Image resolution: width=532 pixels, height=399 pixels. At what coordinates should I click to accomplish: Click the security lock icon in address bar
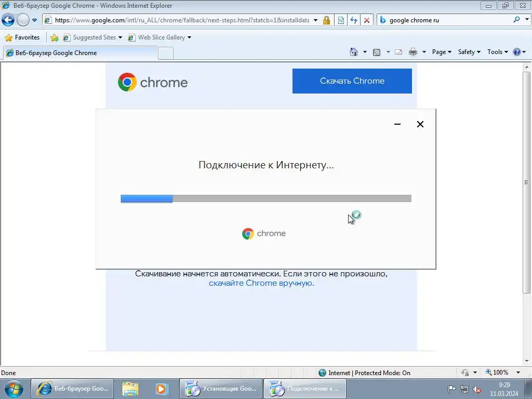pyautogui.click(x=326, y=20)
